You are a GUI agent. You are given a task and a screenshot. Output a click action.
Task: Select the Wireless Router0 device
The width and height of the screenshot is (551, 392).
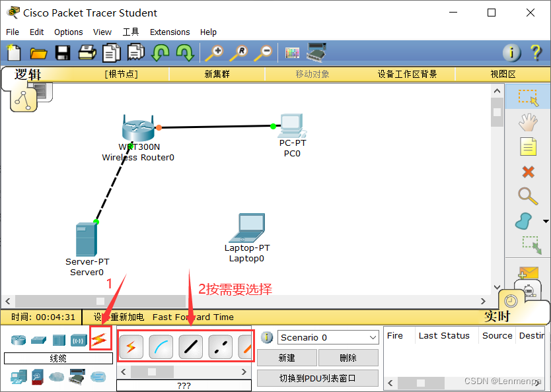coord(139,128)
